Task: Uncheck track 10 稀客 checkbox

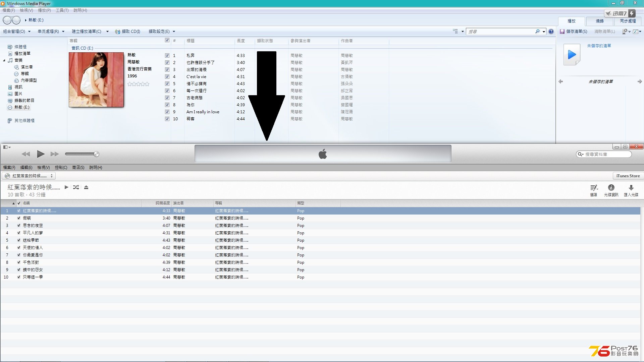Action: pos(167,119)
